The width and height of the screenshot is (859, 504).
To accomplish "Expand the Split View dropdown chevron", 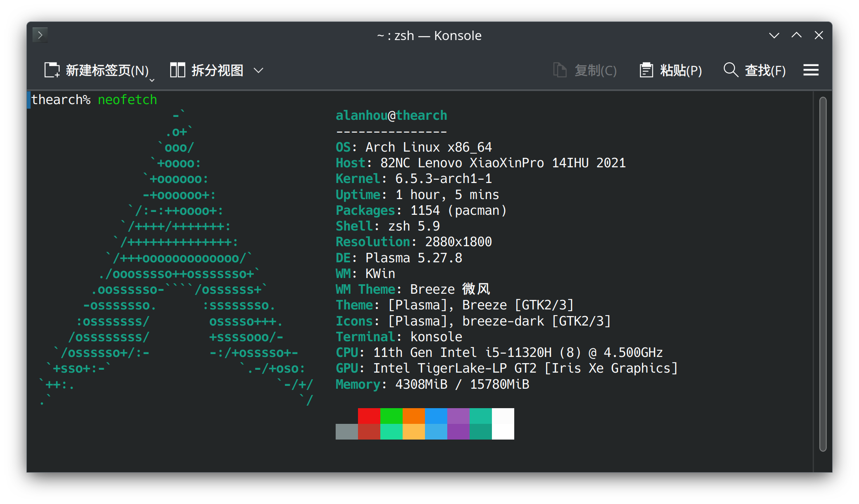I will tap(258, 71).
